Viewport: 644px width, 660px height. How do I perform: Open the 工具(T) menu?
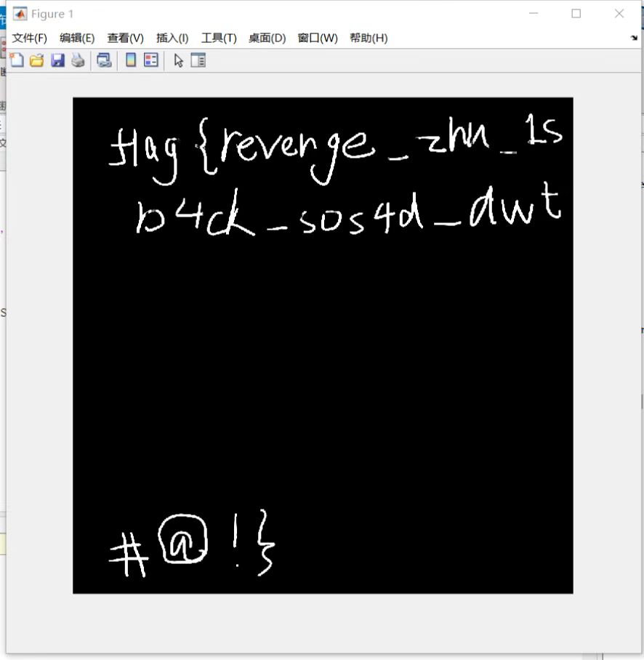(219, 39)
